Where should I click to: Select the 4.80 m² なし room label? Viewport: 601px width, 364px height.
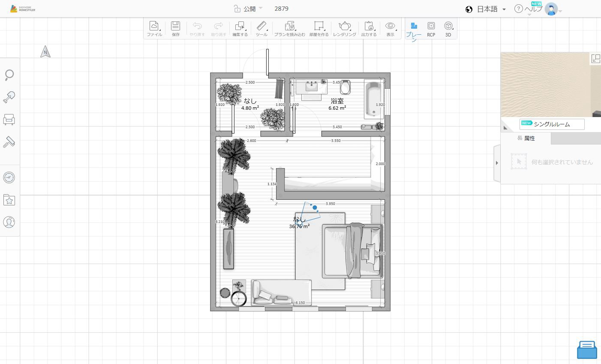250,104
